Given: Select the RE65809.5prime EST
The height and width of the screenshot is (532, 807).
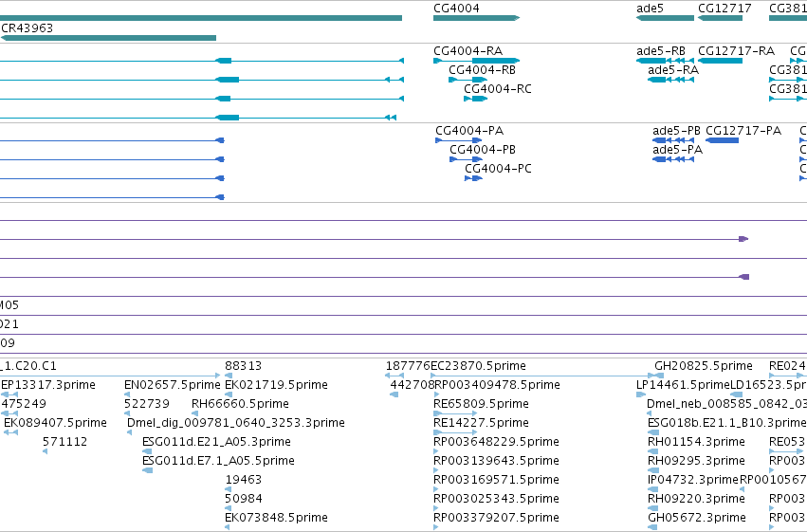Looking at the screenshot, I should 455,413.
